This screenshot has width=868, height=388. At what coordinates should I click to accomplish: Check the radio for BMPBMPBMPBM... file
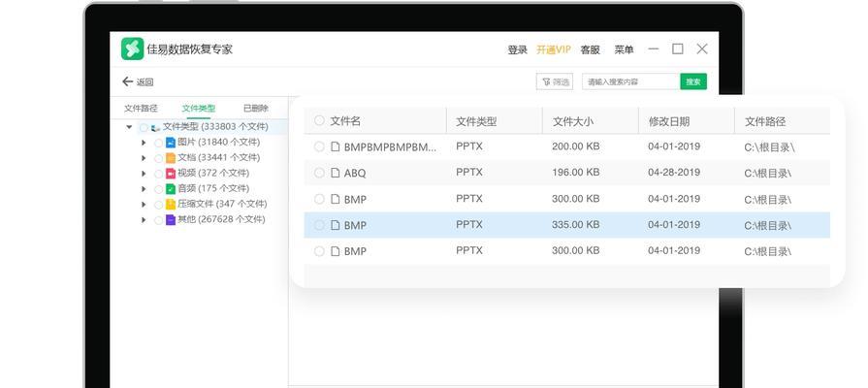point(319,146)
